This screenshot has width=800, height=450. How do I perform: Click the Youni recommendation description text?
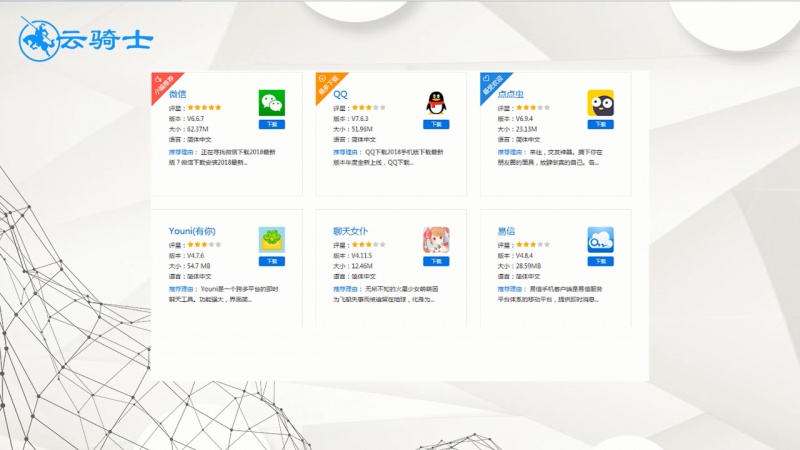coord(224,294)
